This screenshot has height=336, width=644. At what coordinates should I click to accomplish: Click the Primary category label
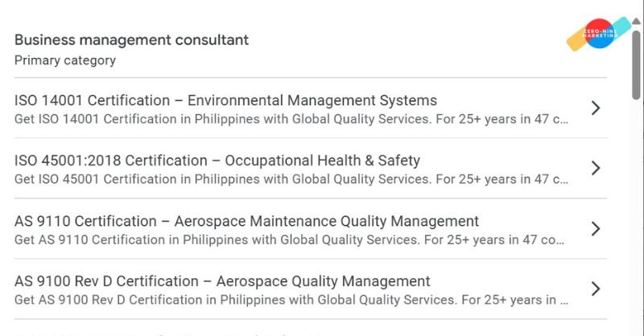65,60
